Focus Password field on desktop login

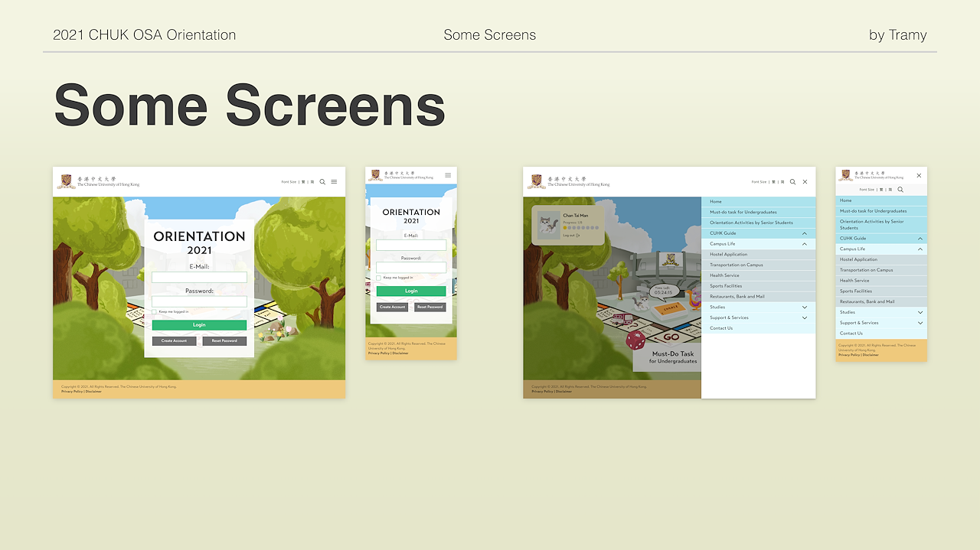[199, 301]
